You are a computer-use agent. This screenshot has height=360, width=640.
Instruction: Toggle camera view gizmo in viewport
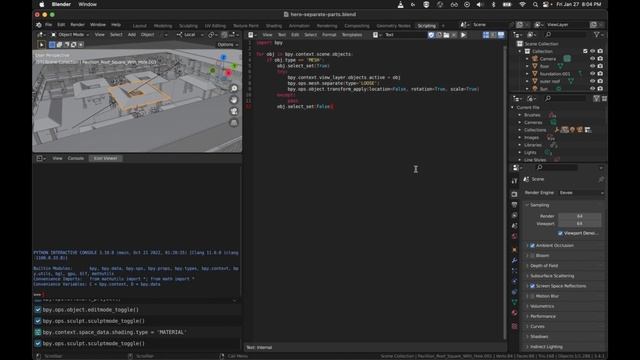[x=234, y=111]
